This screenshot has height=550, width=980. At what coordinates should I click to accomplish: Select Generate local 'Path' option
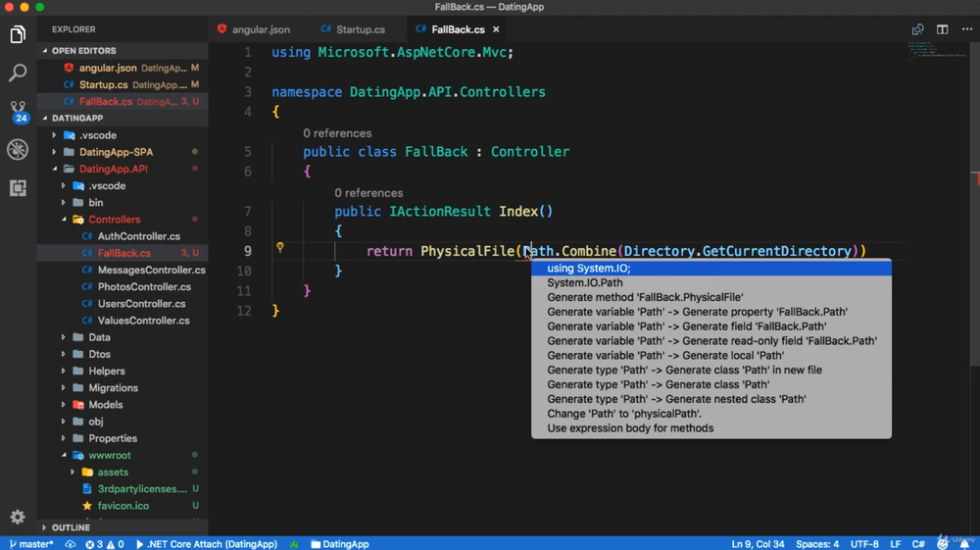[711, 355]
